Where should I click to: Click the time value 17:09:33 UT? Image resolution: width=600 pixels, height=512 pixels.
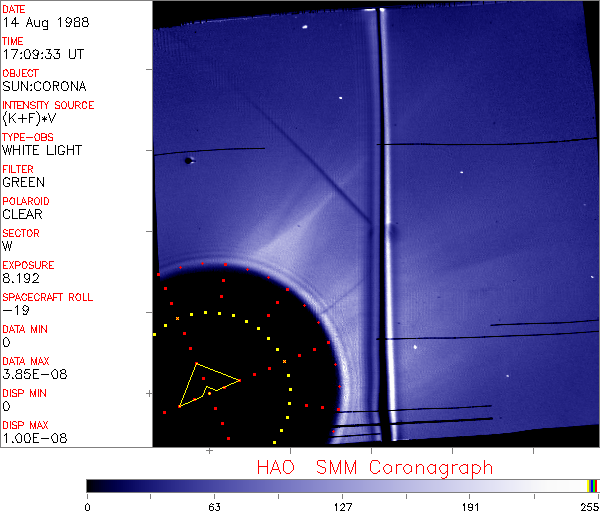tap(42, 54)
